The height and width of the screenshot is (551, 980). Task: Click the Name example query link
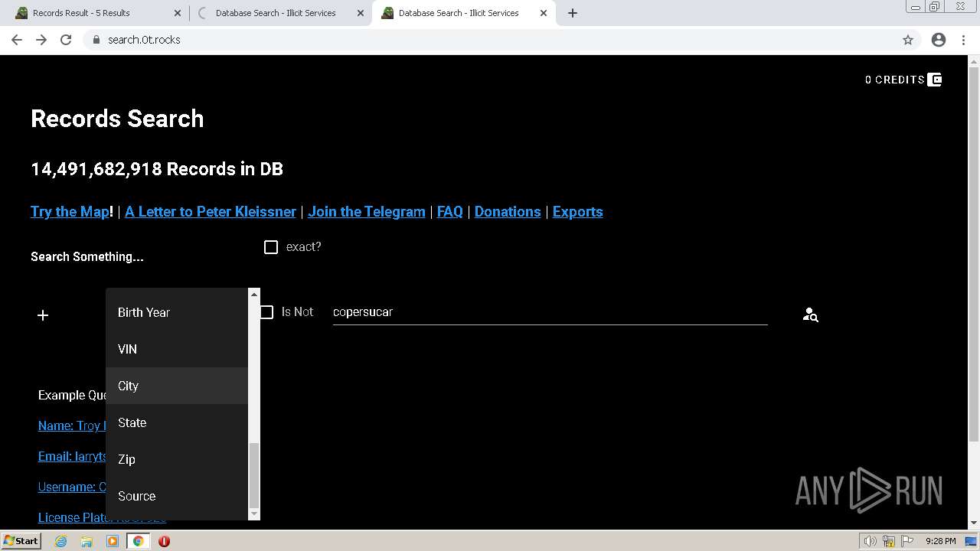pos(72,425)
